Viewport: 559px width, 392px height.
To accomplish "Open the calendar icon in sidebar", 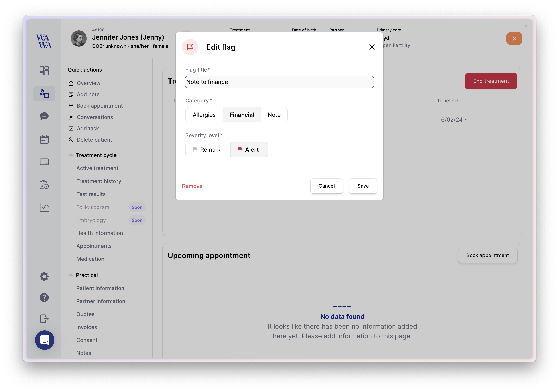I will point(44,139).
